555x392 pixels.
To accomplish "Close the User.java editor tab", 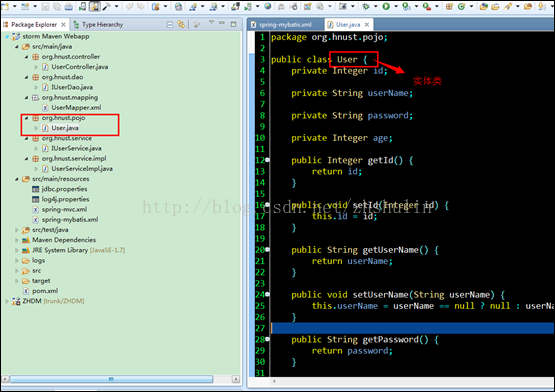I will coord(367,24).
